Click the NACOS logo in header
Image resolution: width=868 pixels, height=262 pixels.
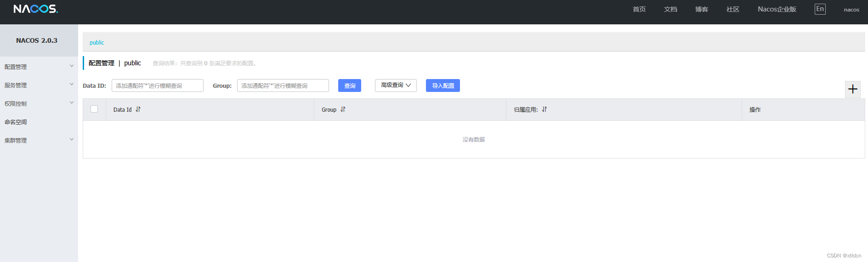pyautogui.click(x=35, y=9)
